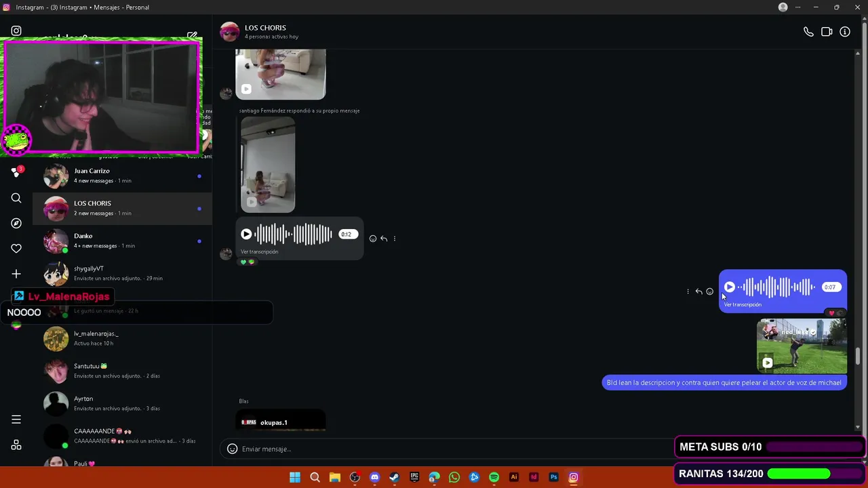Select LOS CHORIS chat in list
This screenshot has height=488, width=868.
(x=122, y=209)
